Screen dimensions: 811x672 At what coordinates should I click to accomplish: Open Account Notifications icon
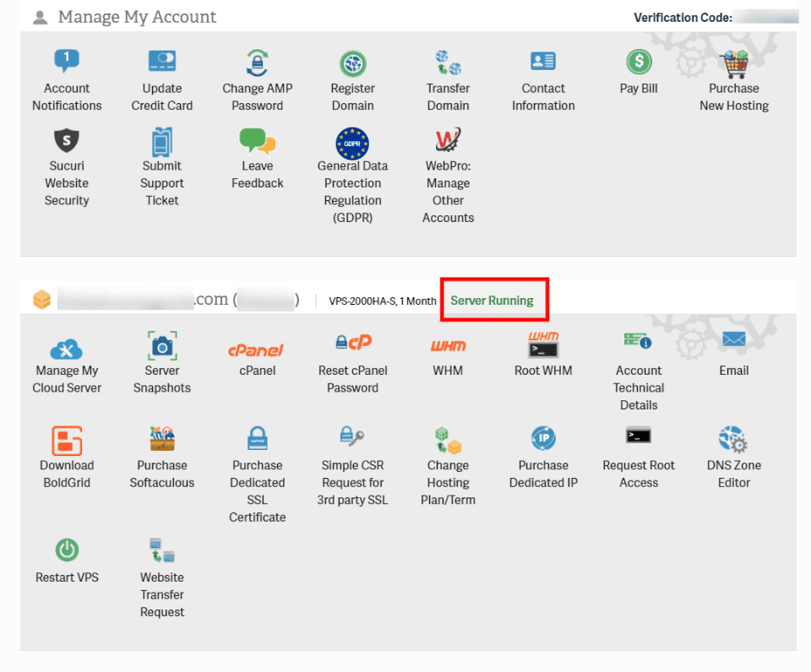[x=67, y=62]
